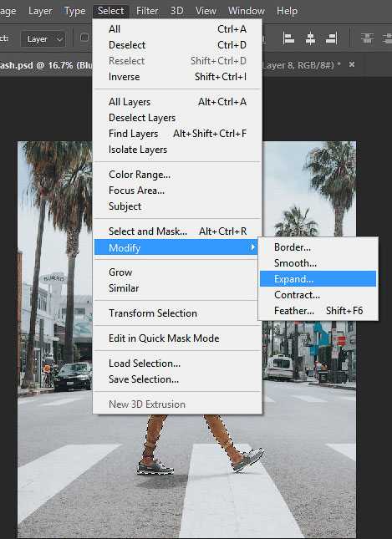Click the Align left edges icon
This screenshot has width=392, height=539.
point(288,38)
